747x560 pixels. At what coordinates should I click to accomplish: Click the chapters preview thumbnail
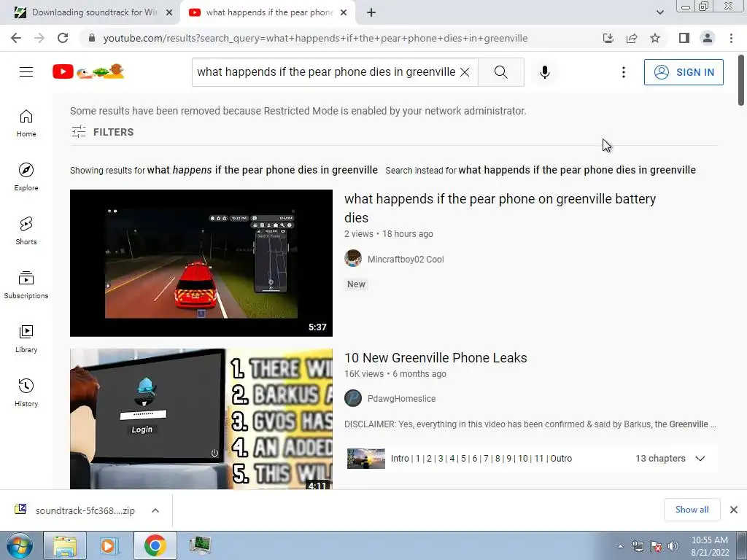coord(366,459)
